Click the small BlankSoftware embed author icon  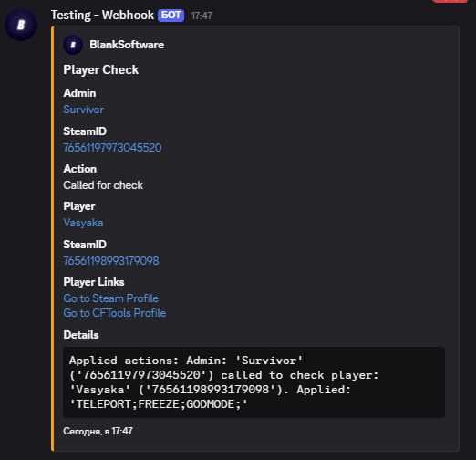pyautogui.click(x=73, y=45)
